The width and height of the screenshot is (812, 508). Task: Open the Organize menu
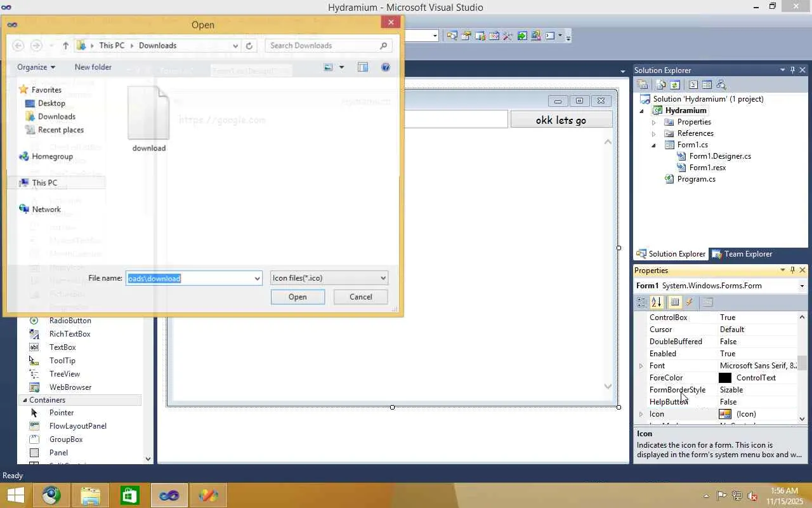(x=36, y=67)
